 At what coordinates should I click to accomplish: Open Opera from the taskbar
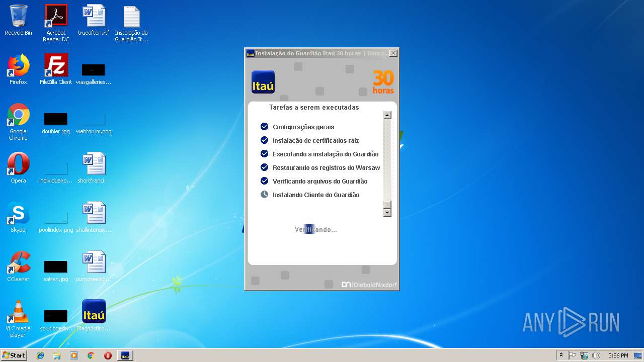coord(108,355)
